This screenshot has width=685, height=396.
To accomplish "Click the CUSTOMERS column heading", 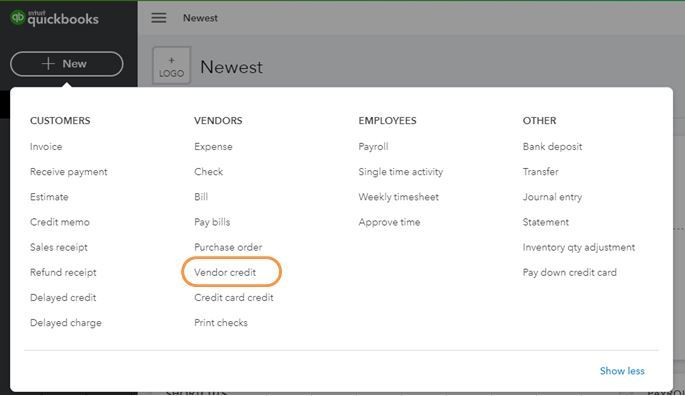I will (60, 121).
